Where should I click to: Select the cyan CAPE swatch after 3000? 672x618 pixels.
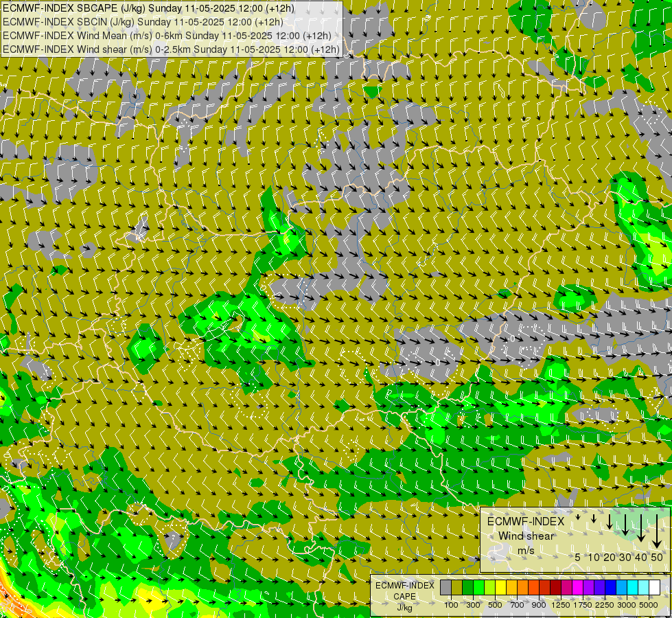[633, 587]
